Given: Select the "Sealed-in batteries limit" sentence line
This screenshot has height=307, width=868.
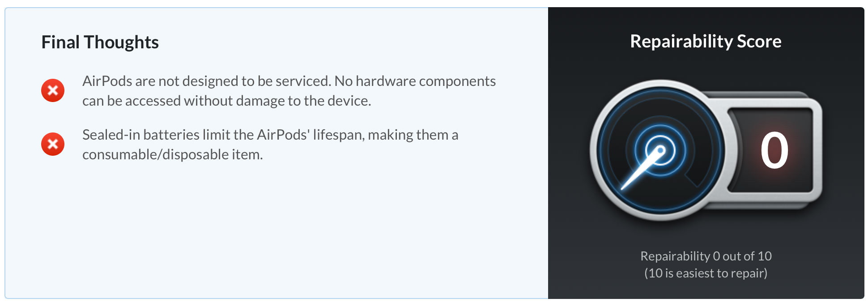Looking at the screenshot, I should (x=270, y=135).
